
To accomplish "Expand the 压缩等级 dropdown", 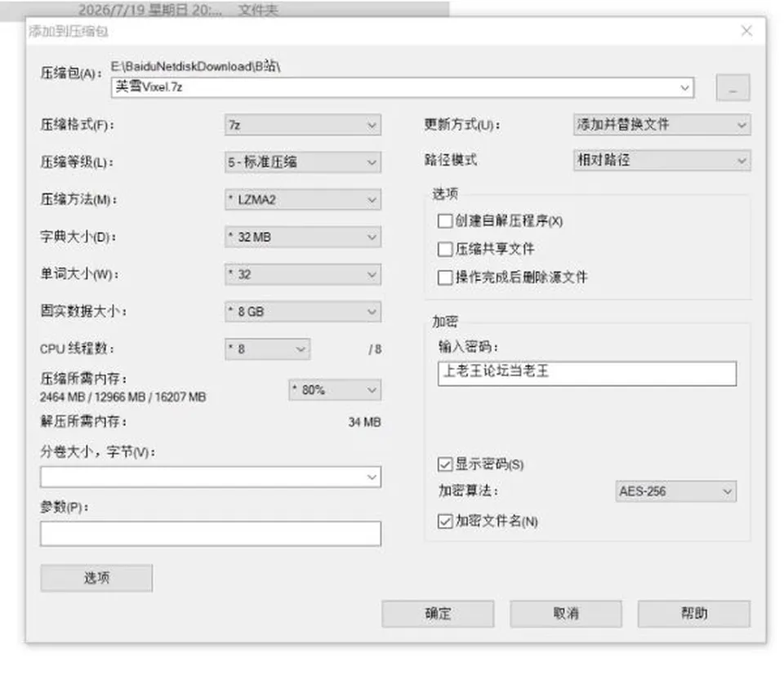I will tap(302, 162).
